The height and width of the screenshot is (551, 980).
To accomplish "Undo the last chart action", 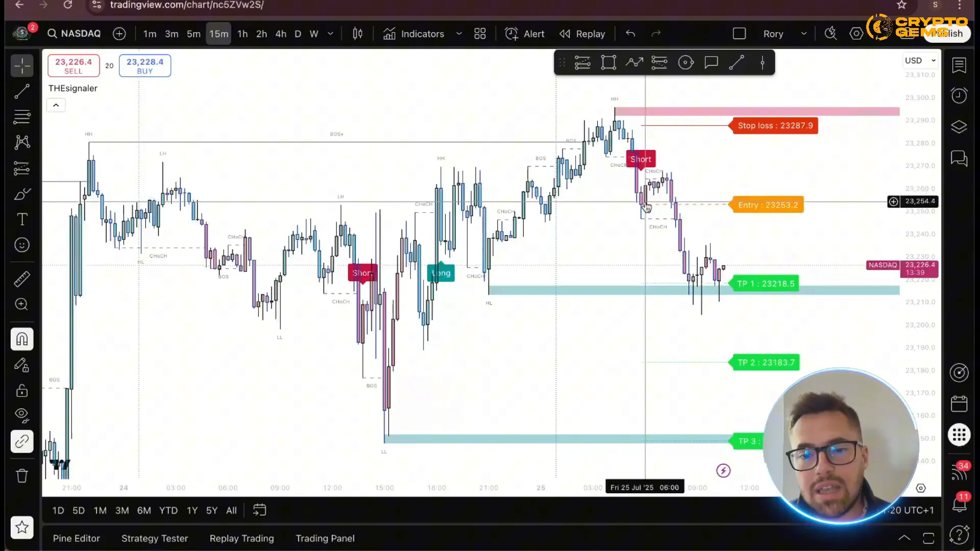I will click(631, 34).
